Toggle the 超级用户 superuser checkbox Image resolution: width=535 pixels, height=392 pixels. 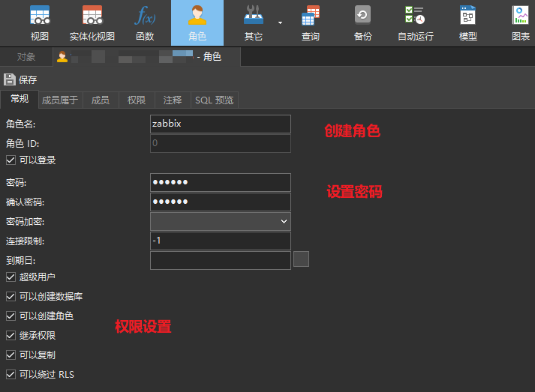point(11,277)
